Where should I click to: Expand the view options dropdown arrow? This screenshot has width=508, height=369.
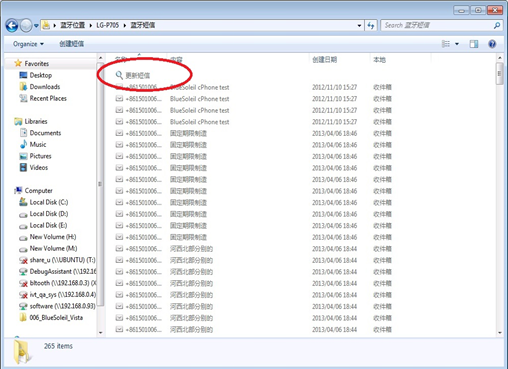[457, 44]
